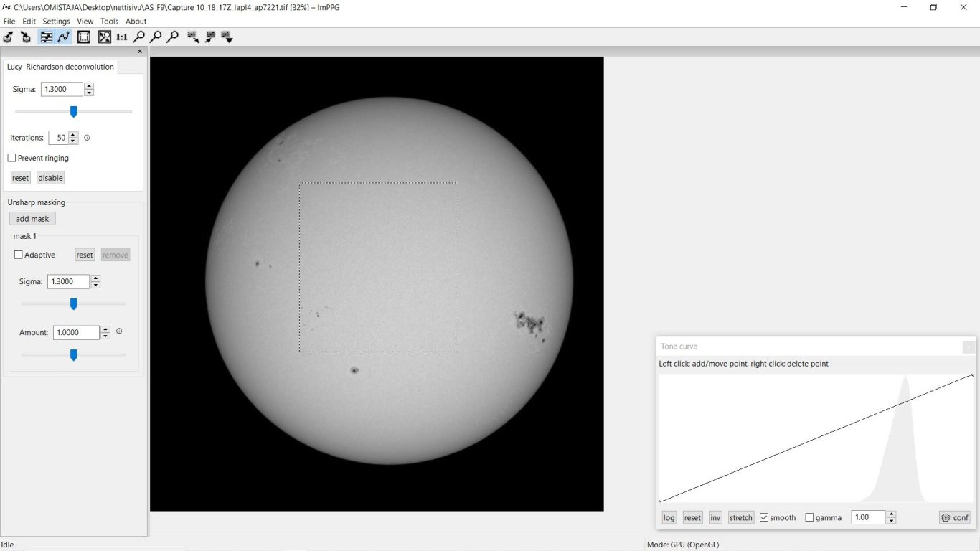This screenshot has height=551, width=980.
Task: Click the zoom out magnifier icon
Action: click(156, 37)
